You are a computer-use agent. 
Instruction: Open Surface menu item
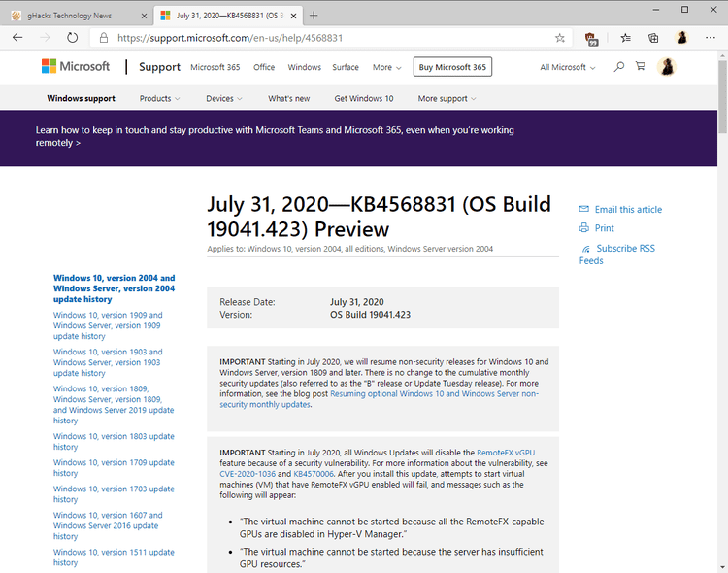point(346,67)
